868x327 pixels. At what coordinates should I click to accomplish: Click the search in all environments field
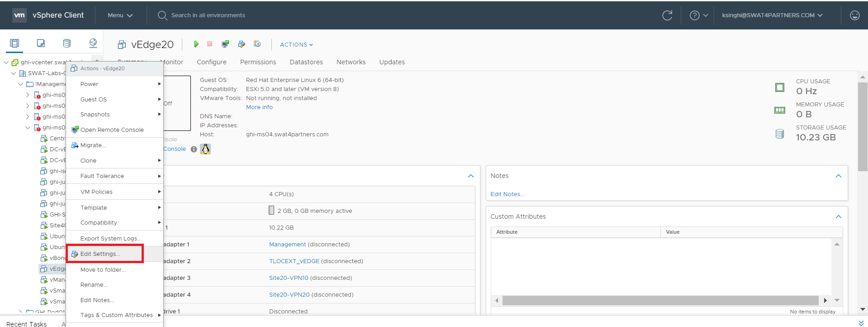[208, 15]
